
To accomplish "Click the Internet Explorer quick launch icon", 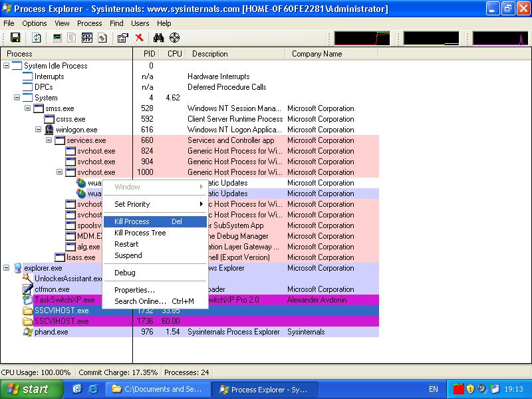I will (x=92, y=389).
